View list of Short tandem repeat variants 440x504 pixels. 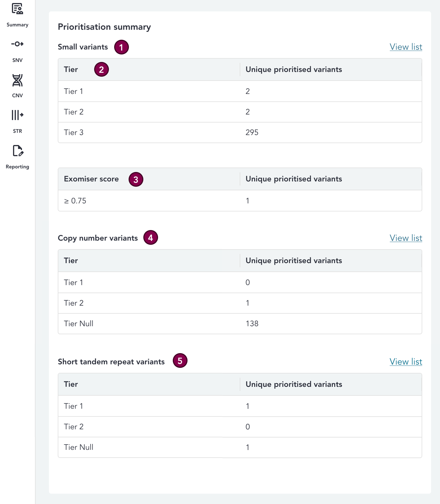coord(406,362)
